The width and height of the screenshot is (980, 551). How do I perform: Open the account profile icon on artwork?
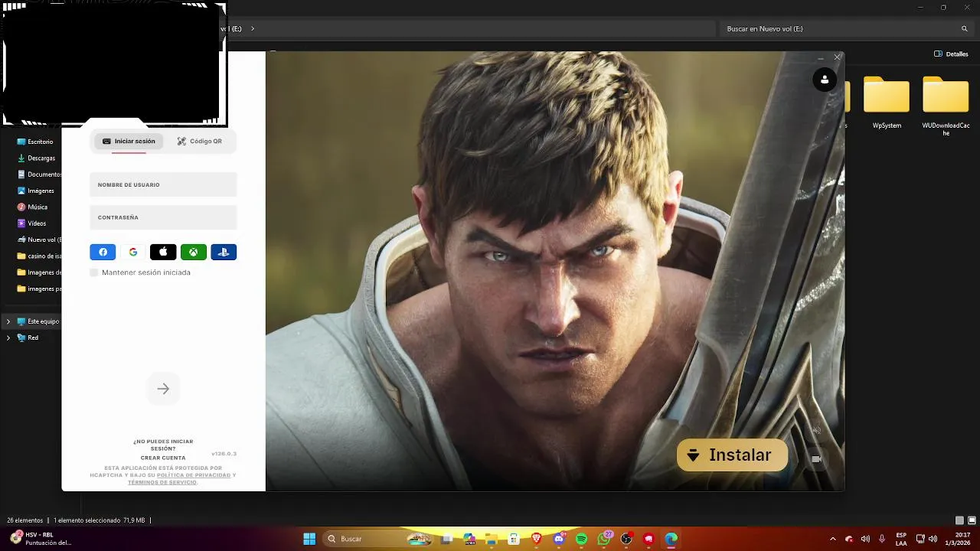tap(825, 80)
